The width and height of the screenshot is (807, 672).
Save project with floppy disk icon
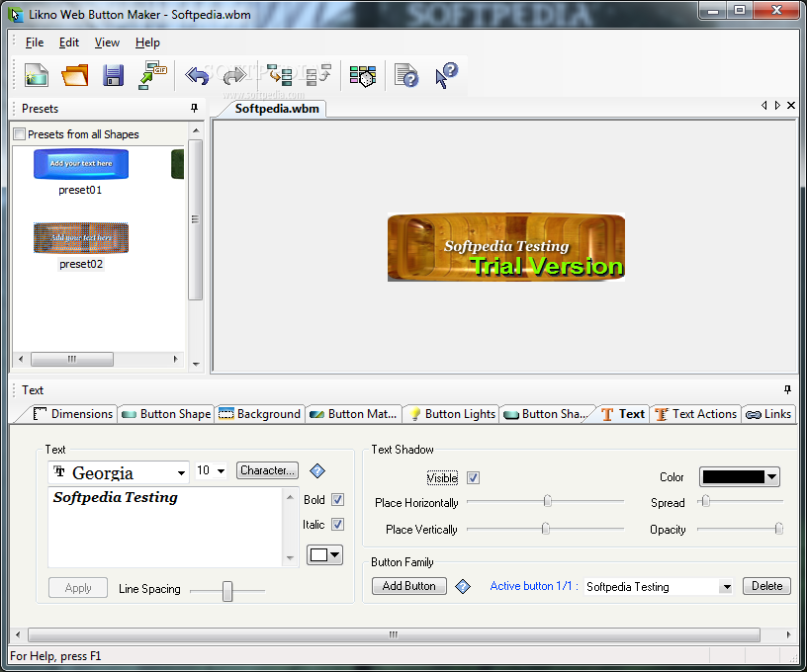click(113, 75)
